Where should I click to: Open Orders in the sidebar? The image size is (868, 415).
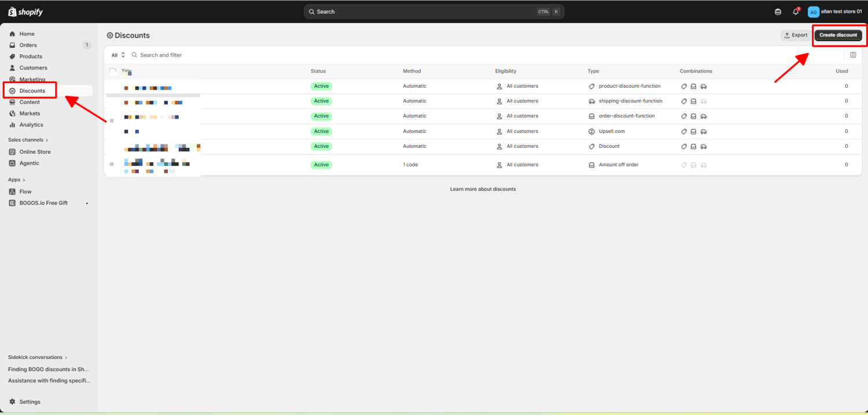click(28, 45)
